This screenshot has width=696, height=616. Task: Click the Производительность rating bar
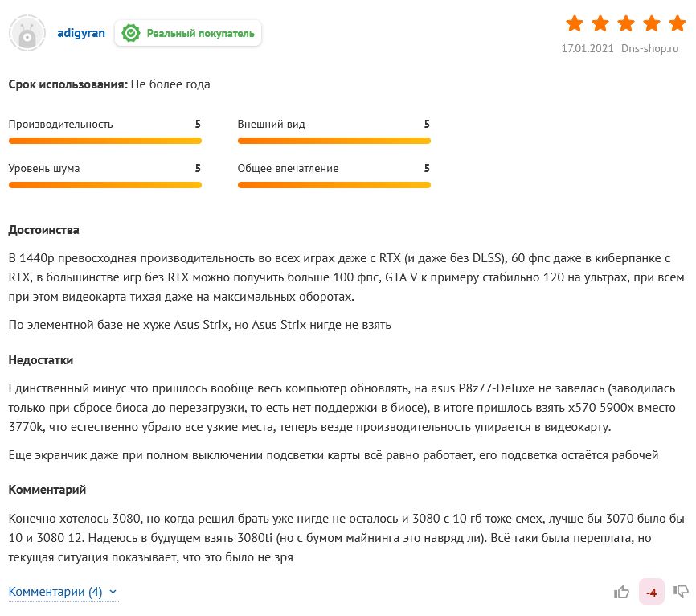coord(104,141)
